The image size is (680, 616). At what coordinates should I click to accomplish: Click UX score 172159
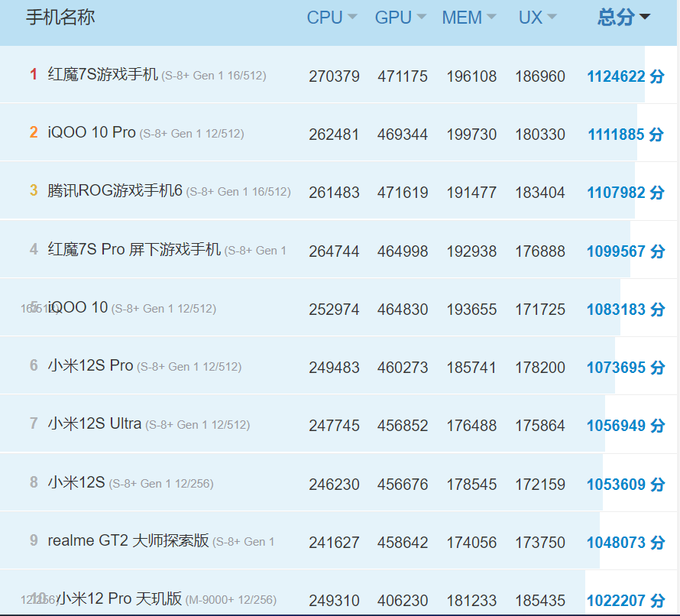tap(540, 484)
